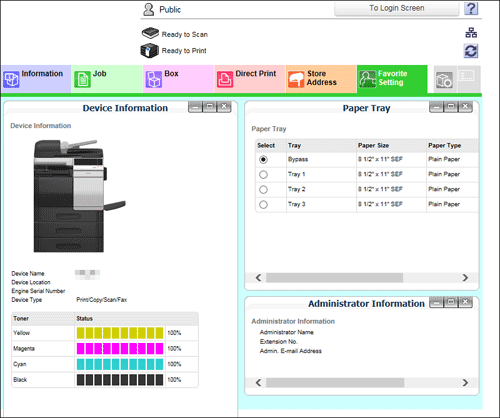Choose the Tray 3 radio button
The height and width of the screenshot is (418, 500).
263,205
